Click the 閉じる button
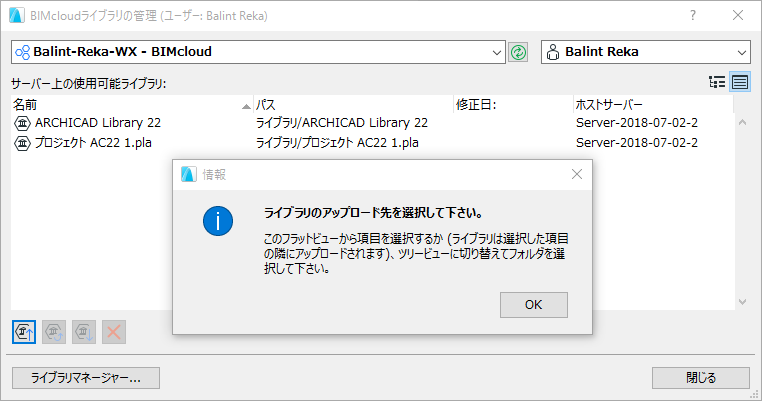The height and width of the screenshot is (401, 762). pyautogui.click(x=701, y=378)
